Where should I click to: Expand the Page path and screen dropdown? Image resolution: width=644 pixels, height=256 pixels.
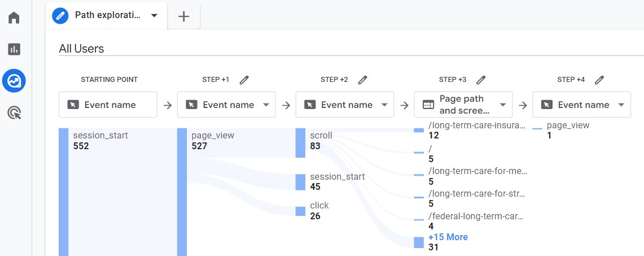463,105
